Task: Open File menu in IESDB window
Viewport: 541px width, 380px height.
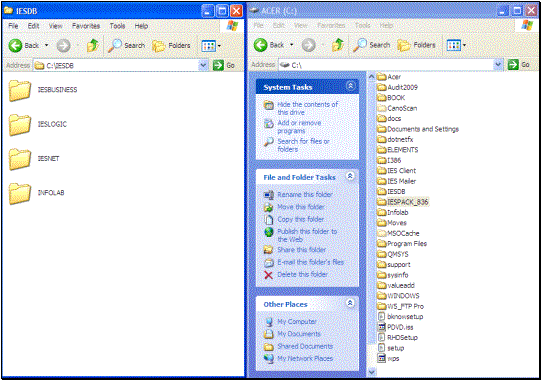Action: click(x=13, y=26)
